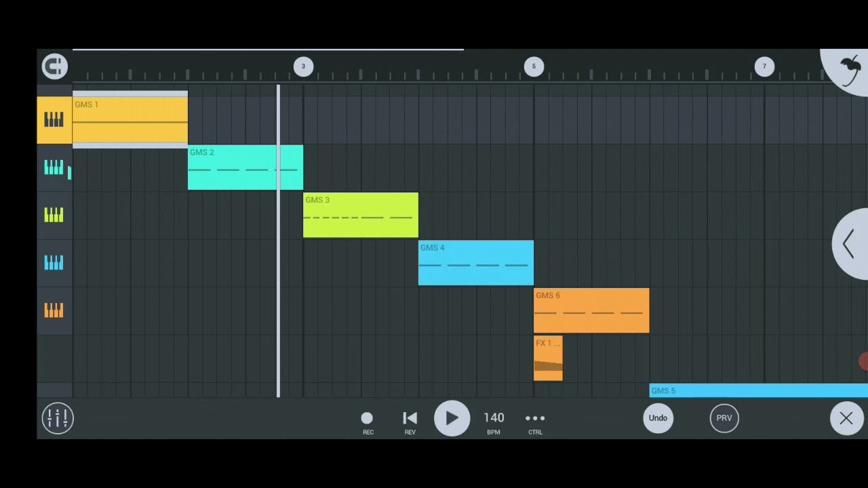Select the lime GMS 3 clip

(361, 215)
